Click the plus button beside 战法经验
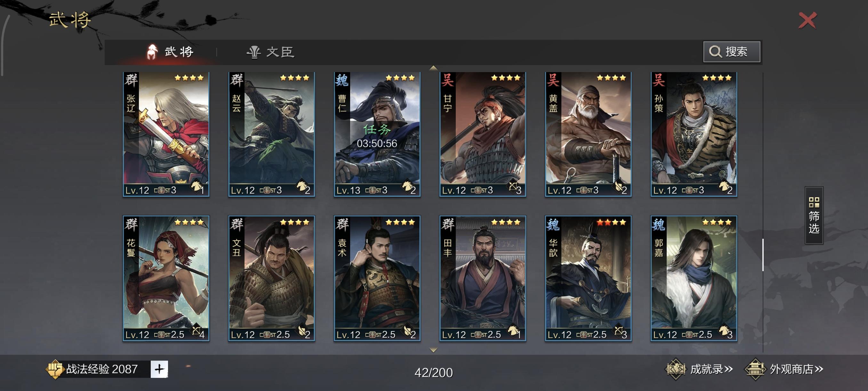Screen dimensions: 868x391 159,369
